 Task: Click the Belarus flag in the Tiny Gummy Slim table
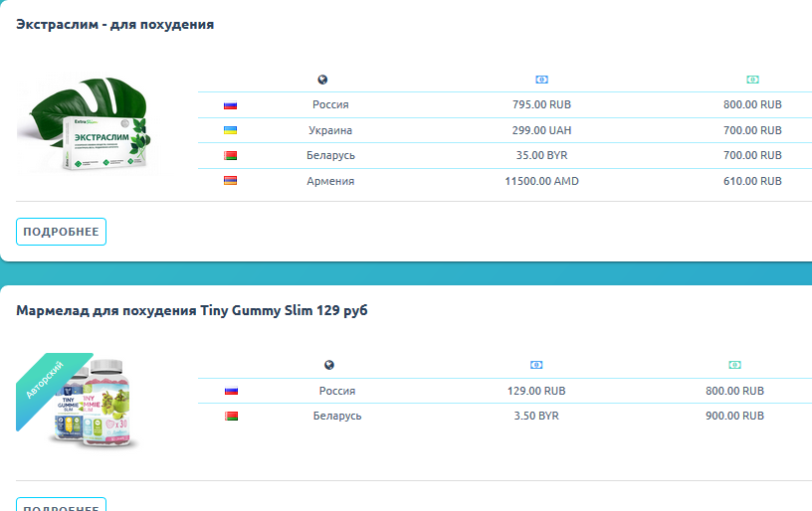[x=232, y=416]
